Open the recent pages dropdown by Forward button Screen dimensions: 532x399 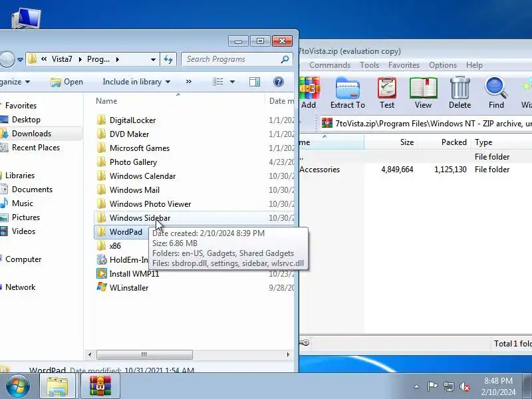20,60
